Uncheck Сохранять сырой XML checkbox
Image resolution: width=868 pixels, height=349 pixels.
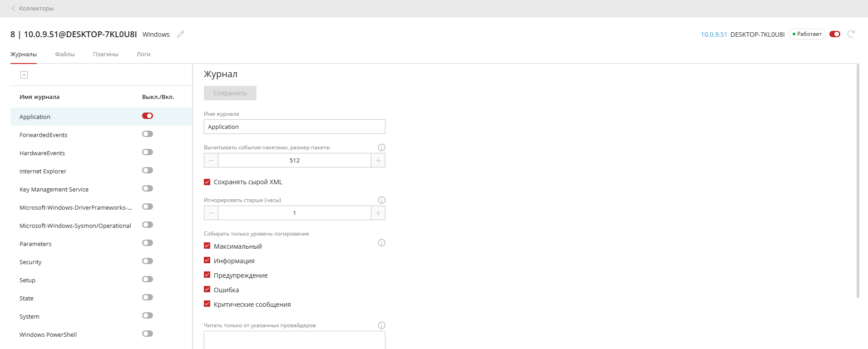point(207,182)
